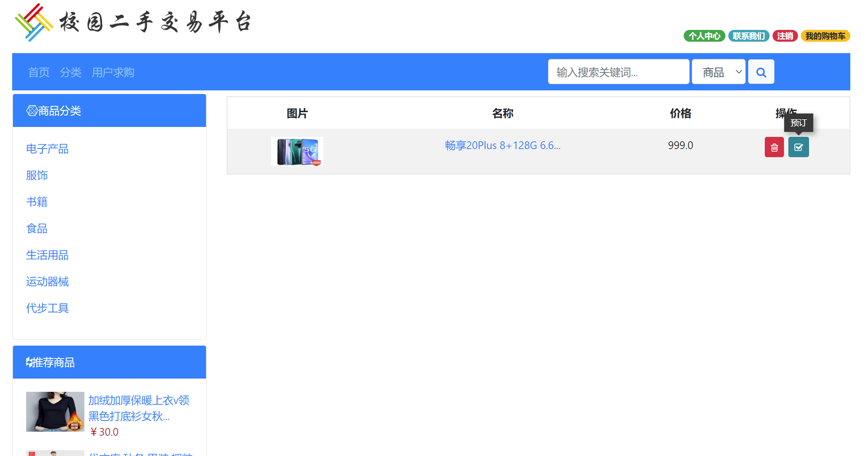Image resolution: width=868 pixels, height=456 pixels.
Task: Open 用户求购 navigation item
Action: (x=113, y=72)
